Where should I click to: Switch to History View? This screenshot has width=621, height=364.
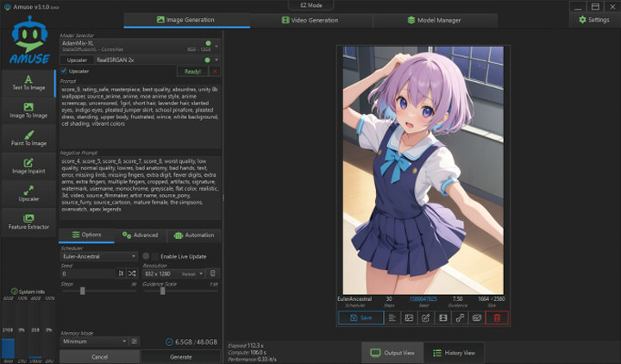pos(454,353)
